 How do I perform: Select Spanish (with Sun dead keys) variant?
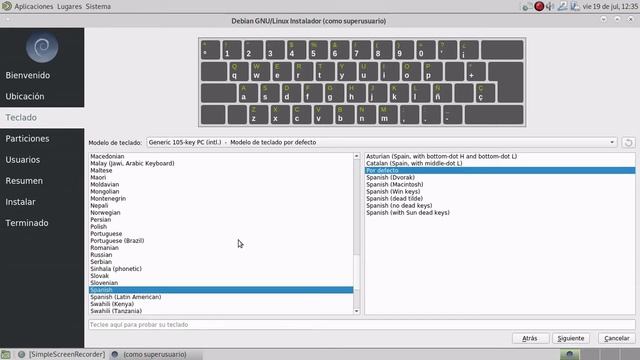pyautogui.click(x=500, y=213)
